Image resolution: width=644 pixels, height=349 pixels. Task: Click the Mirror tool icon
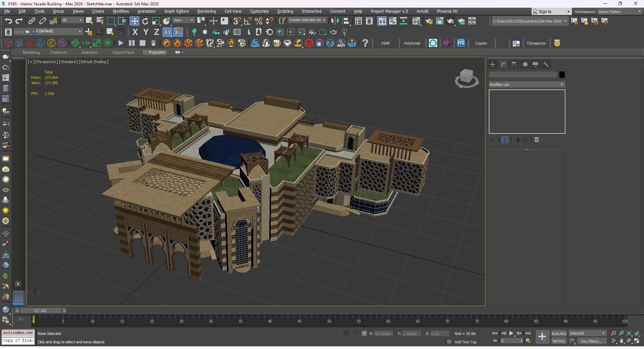pos(335,21)
